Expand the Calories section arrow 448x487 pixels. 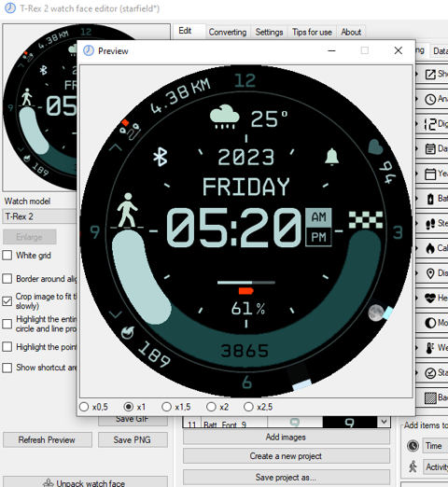point(417,248)
